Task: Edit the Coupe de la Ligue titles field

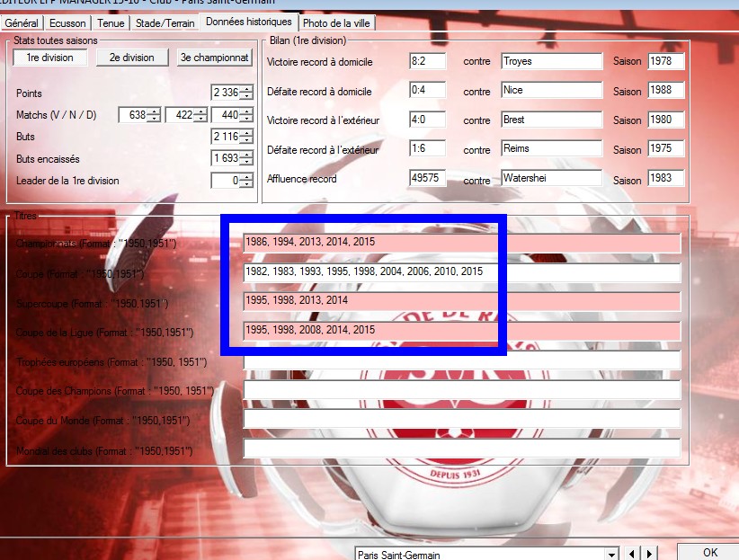Action: click(x=462, y=331)
